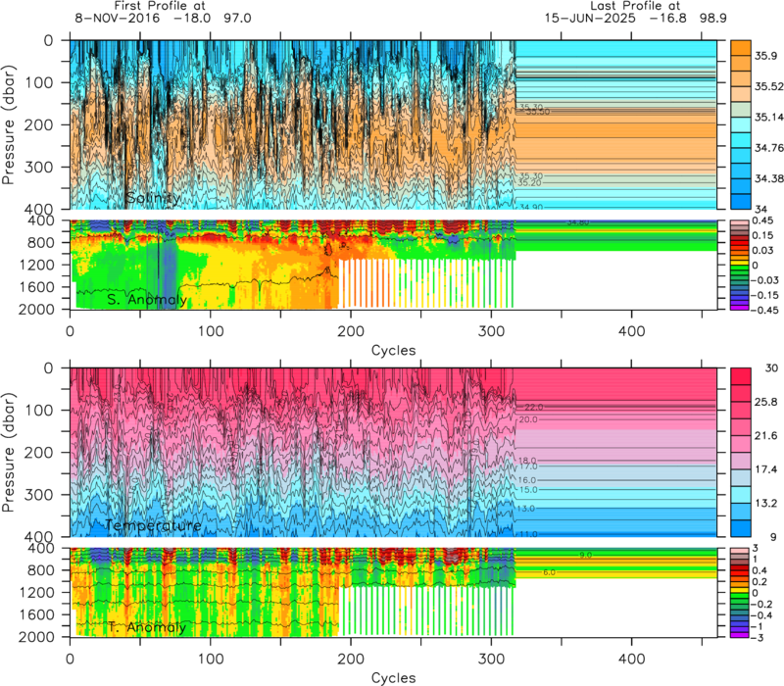Click the 35.9 label on salinity colorbar
Viewport: 784px width, 686px height.
pyautogui.click(x=765, y=56)
